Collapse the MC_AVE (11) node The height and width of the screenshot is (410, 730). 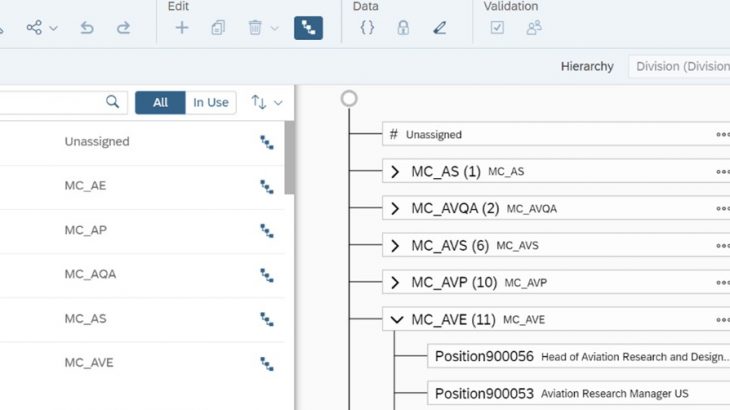coord(396,319)
